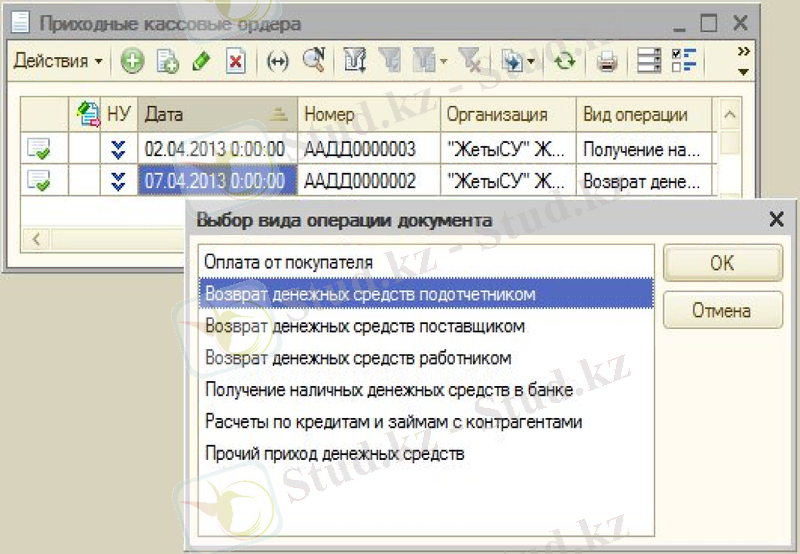Viewport: 800px width, 554px height.
Task: Show more toolbar items via » chevron
Action: point(743,52)
